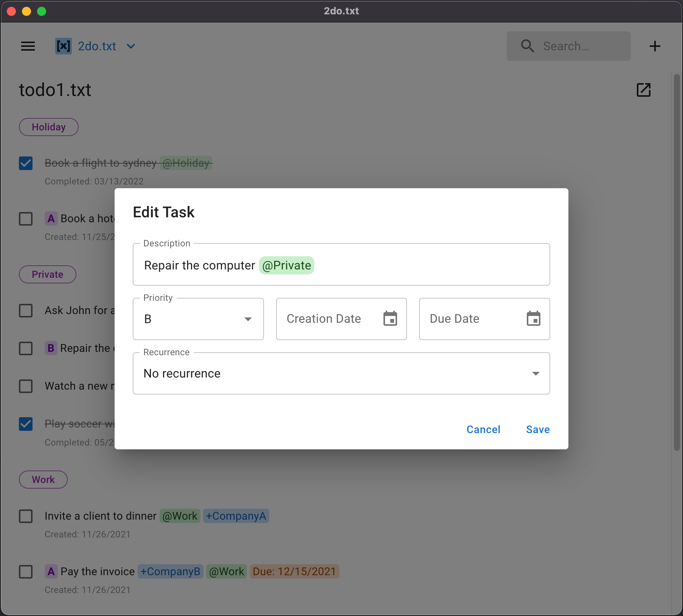Select the Work context chip
The image size is (683, 616).
[43, 480]
